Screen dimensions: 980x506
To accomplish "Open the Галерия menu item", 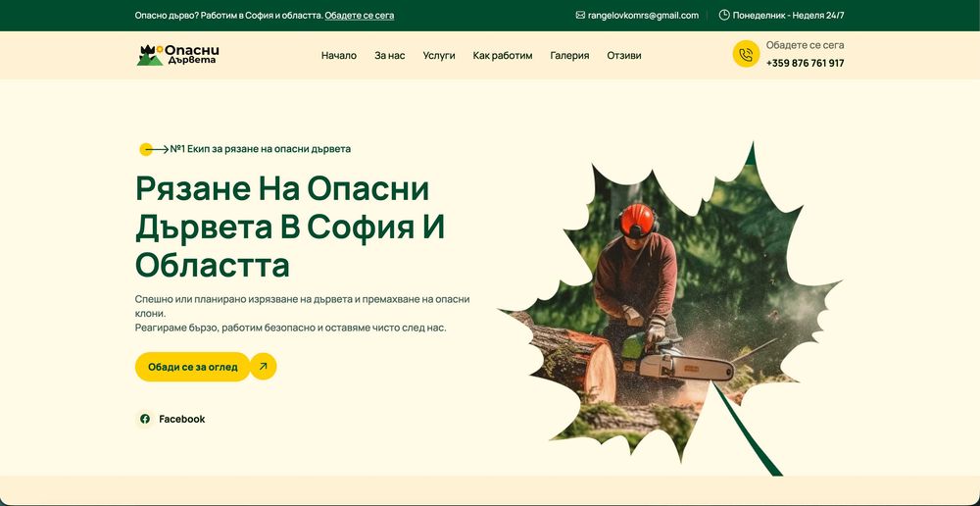I will (x=569, y=56).
